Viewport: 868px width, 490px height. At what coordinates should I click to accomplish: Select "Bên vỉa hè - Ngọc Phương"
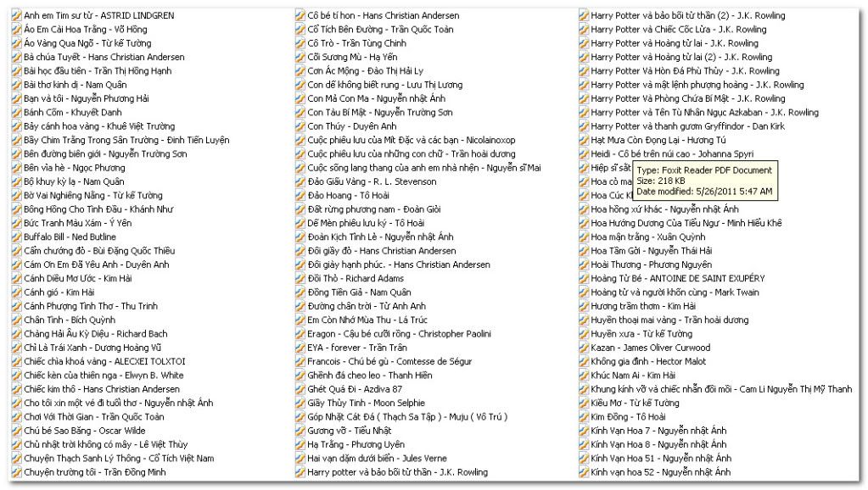pos(75,168)
